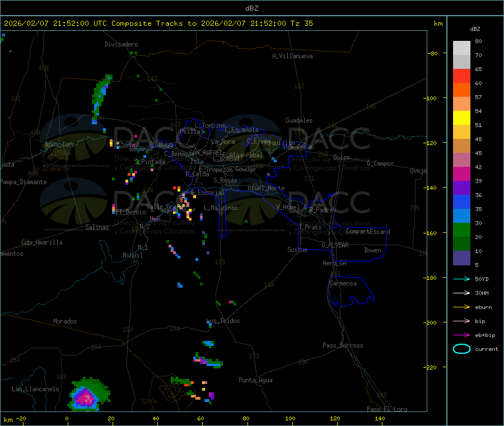Click the green echo cluster above Punta_Agua
Viewport: 504px width, 426px height.
[209, 362]
